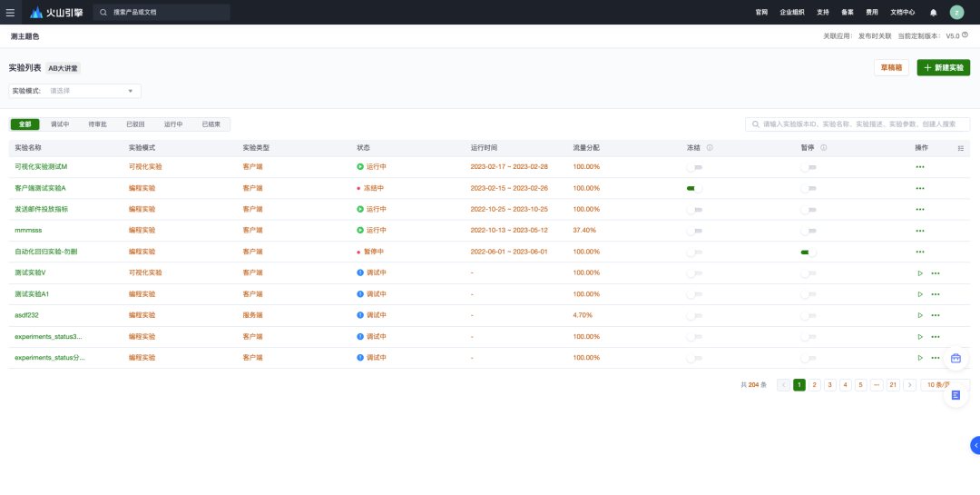Click the notification bell icon
Image resolution: width=980 pixels, height=495 pixels.
933,13
